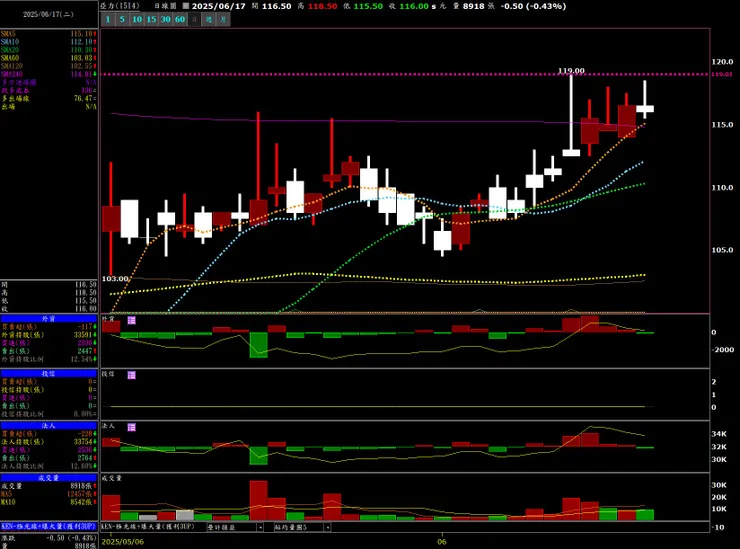The image size is (740, 549).
Task: Click the header volume value 8918
Action: 473,6
